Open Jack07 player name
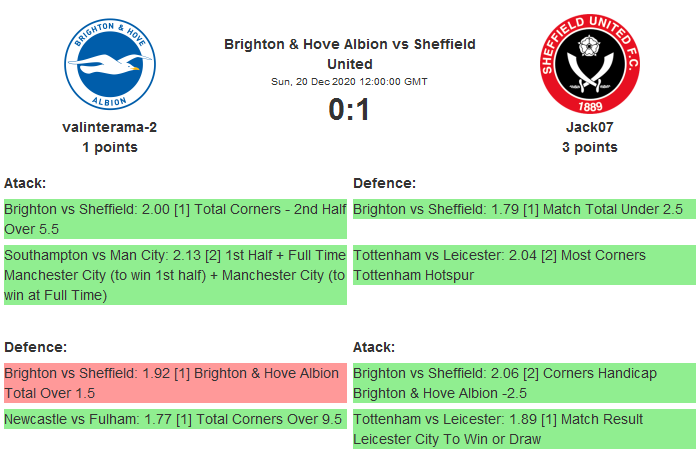This screenshot has width=700, height=460. 589,127
